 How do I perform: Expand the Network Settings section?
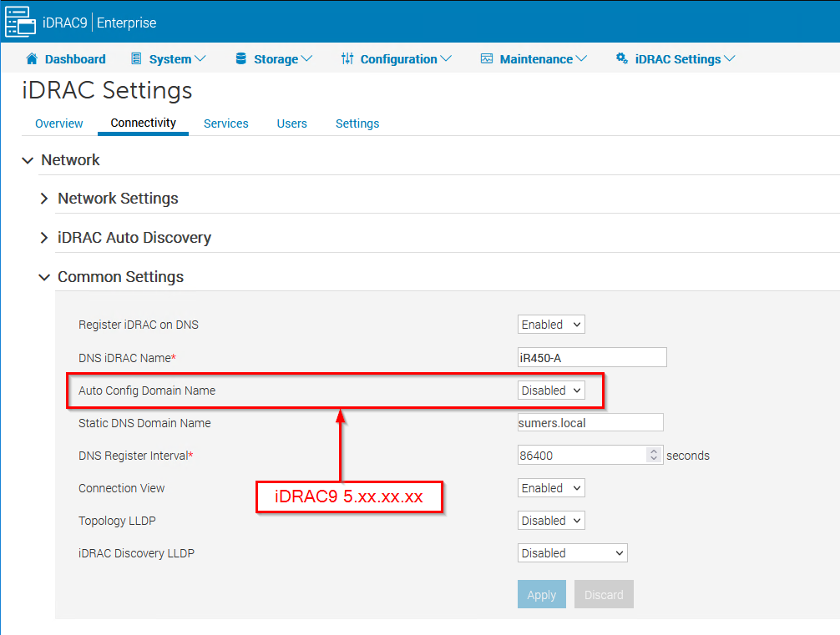pos(45,199)
